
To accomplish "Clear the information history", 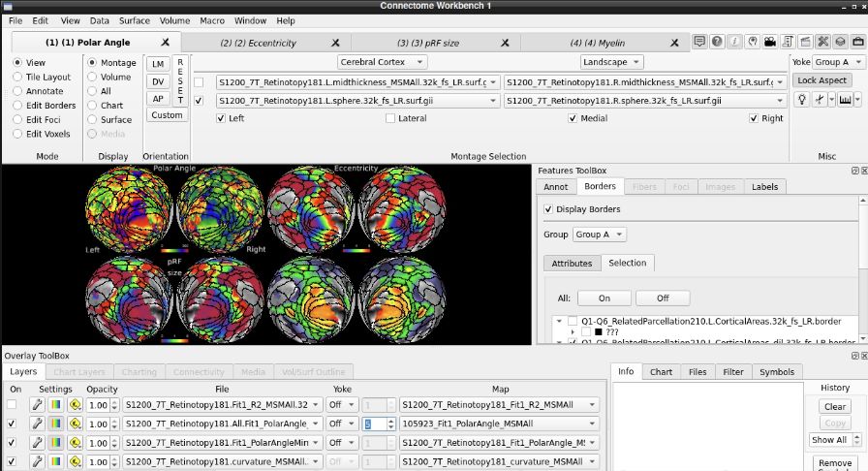I will coord(835,407).
